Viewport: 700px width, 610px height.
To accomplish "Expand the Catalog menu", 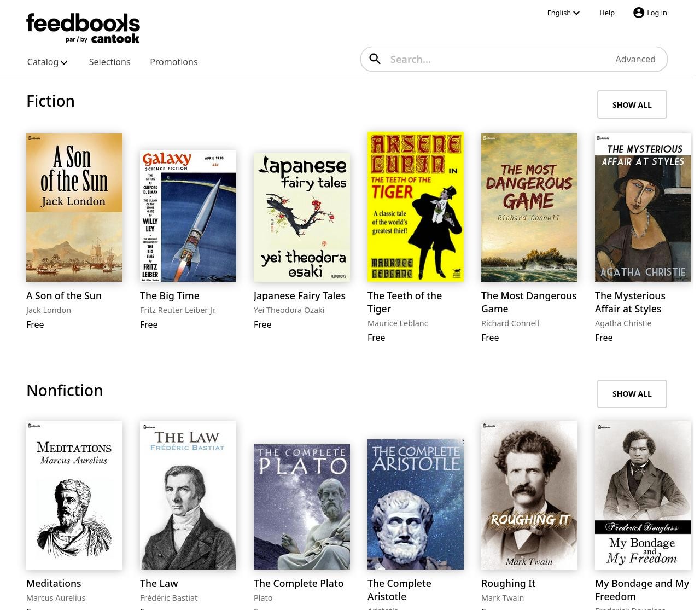I will coord(47,62).
